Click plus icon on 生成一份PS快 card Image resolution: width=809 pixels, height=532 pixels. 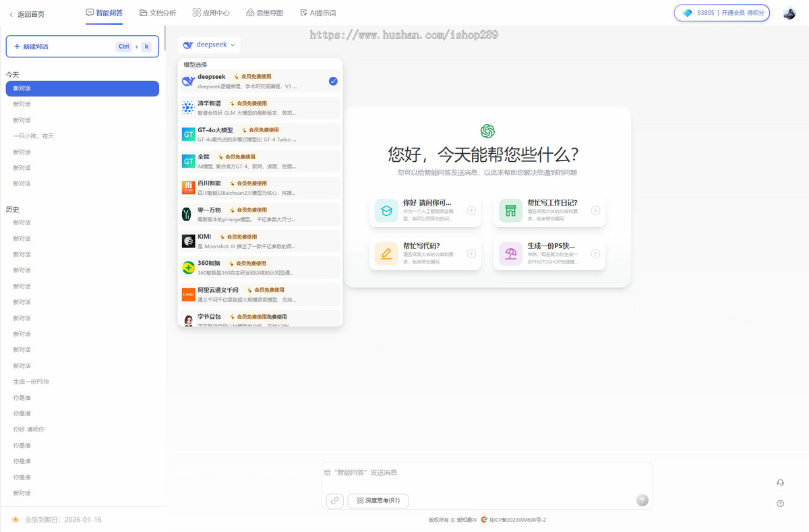[595, 254]
